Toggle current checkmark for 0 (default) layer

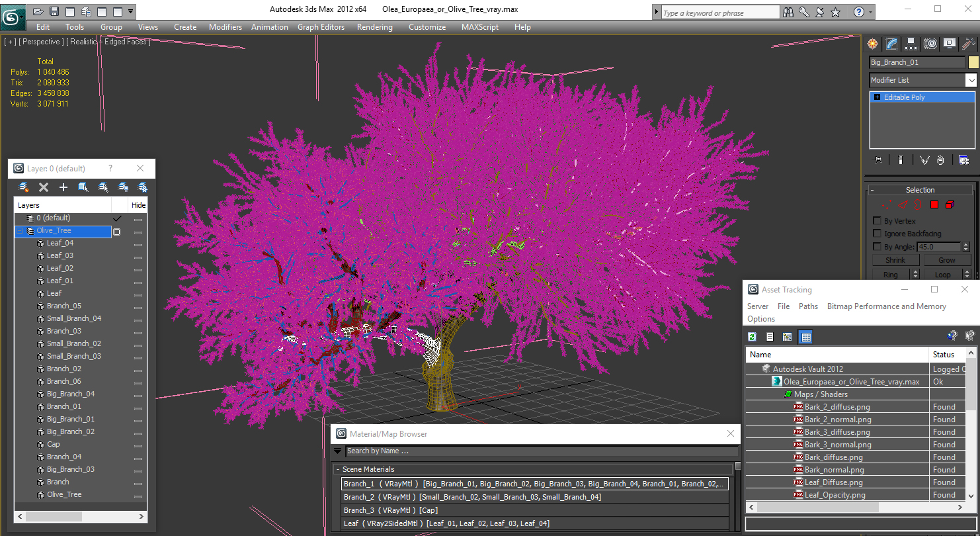(x=117, y=218)
